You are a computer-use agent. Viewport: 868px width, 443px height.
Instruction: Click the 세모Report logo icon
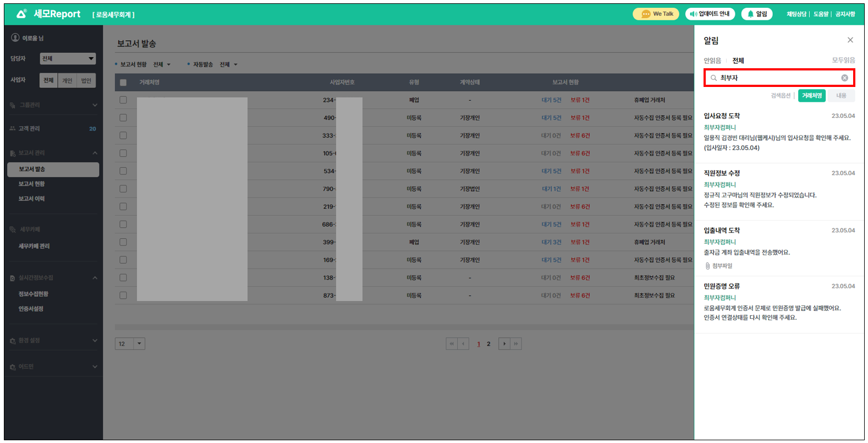click(x=21, y=14)
